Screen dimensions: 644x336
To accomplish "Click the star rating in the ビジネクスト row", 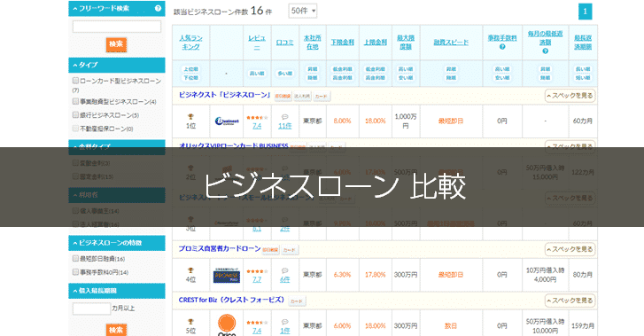I will tap(257, 118).
